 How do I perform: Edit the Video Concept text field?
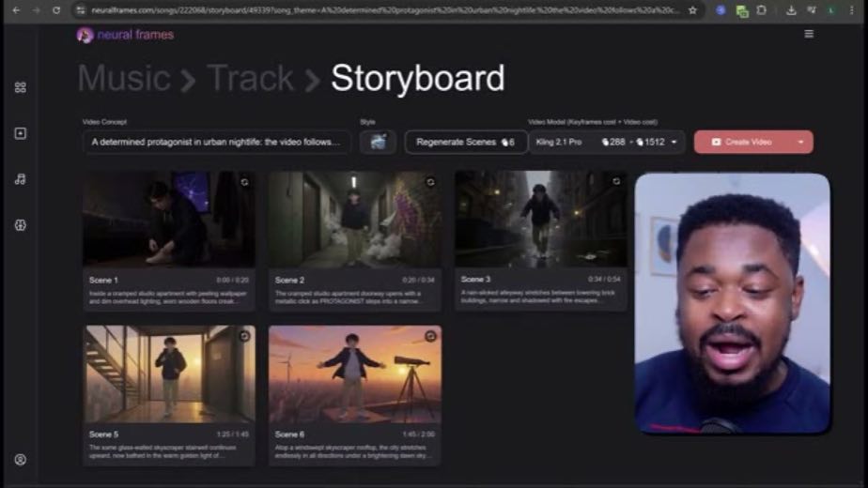pos(216,143)
